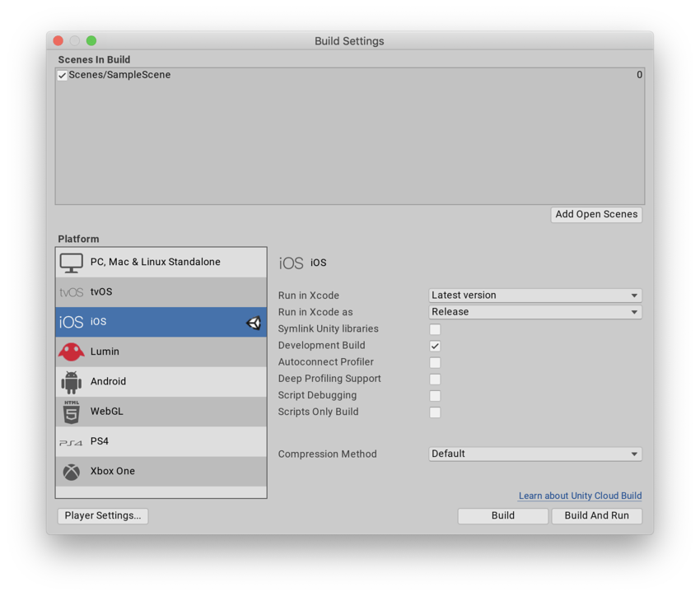
Task: Enable Script Debugging
Action: (435, 395)
